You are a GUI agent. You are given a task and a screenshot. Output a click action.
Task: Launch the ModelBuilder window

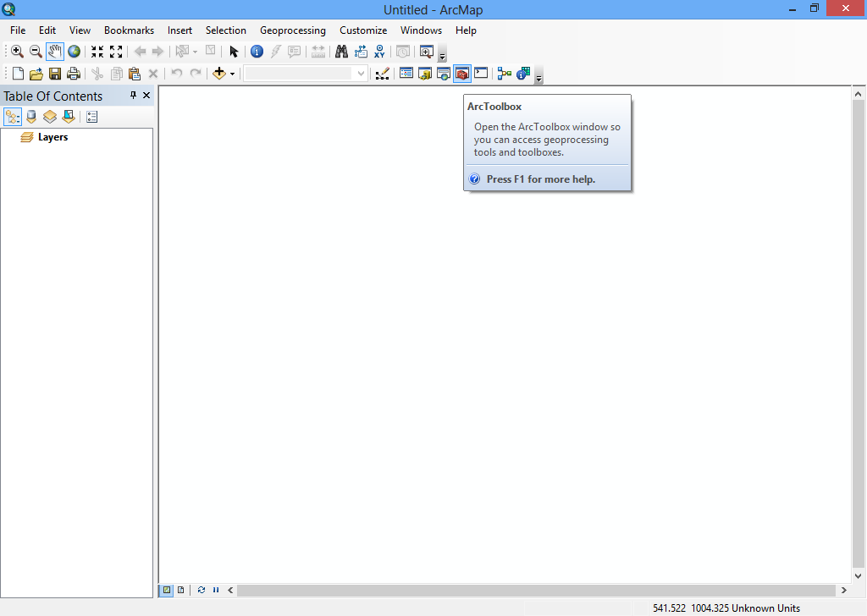pyautogui.click(x=505, y=74)
